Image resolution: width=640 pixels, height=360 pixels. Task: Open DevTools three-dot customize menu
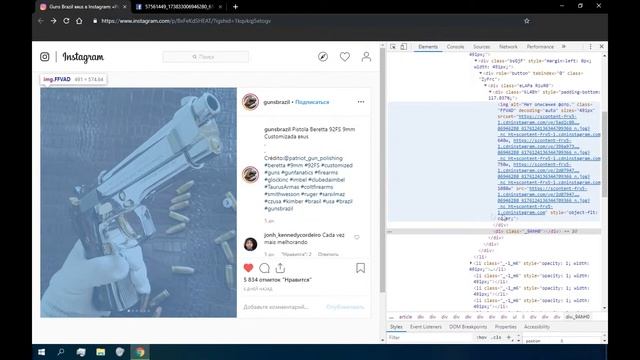click(x=590, y=47)
